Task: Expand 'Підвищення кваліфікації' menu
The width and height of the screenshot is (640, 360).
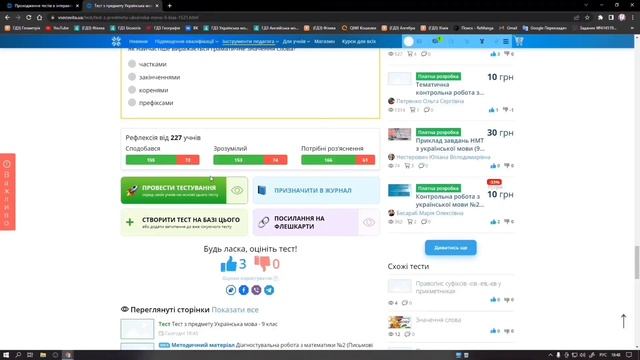Action: click(186, 41)
